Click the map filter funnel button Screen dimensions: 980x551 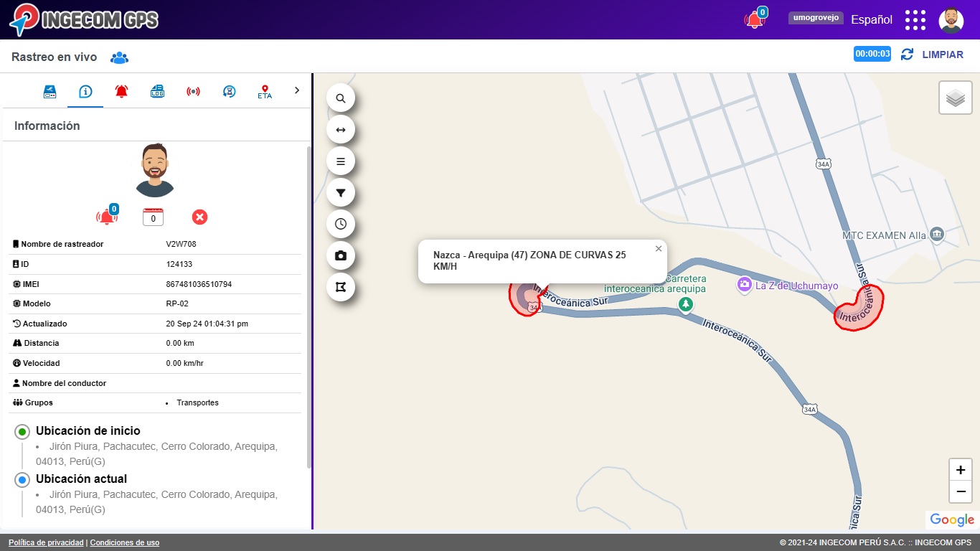pyautogui.click(x=341, y=193)
